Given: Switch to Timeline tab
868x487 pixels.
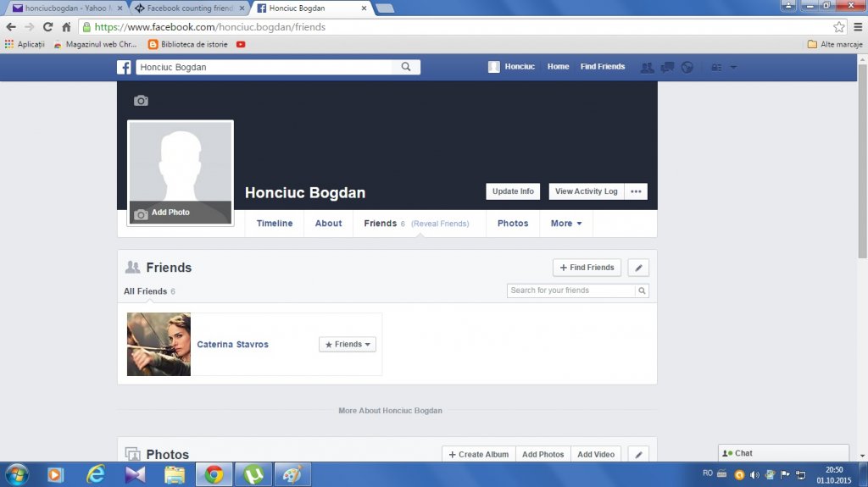Looking at the screenshot, I should 275,224.
